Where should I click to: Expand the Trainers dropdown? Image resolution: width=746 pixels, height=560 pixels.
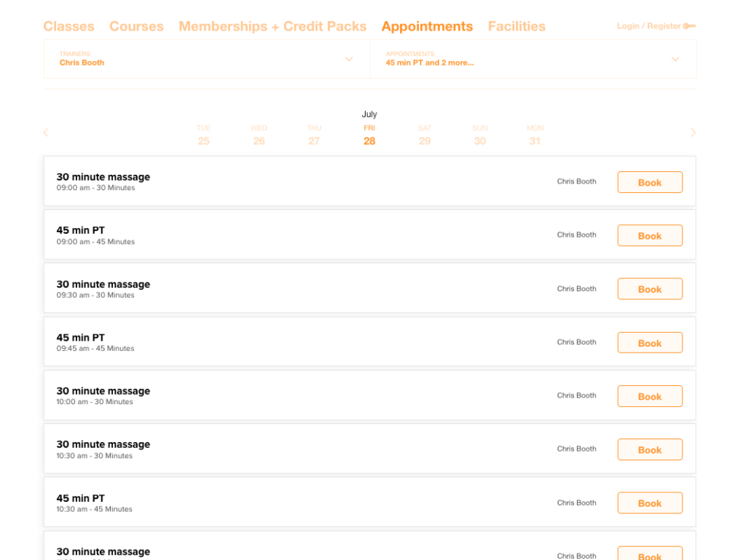348,59
